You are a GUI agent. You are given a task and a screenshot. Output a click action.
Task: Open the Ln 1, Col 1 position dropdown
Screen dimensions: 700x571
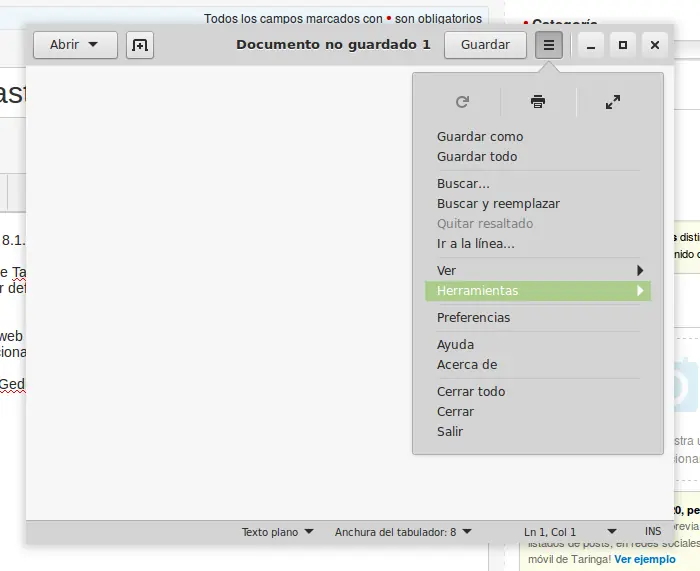point(570,532)
